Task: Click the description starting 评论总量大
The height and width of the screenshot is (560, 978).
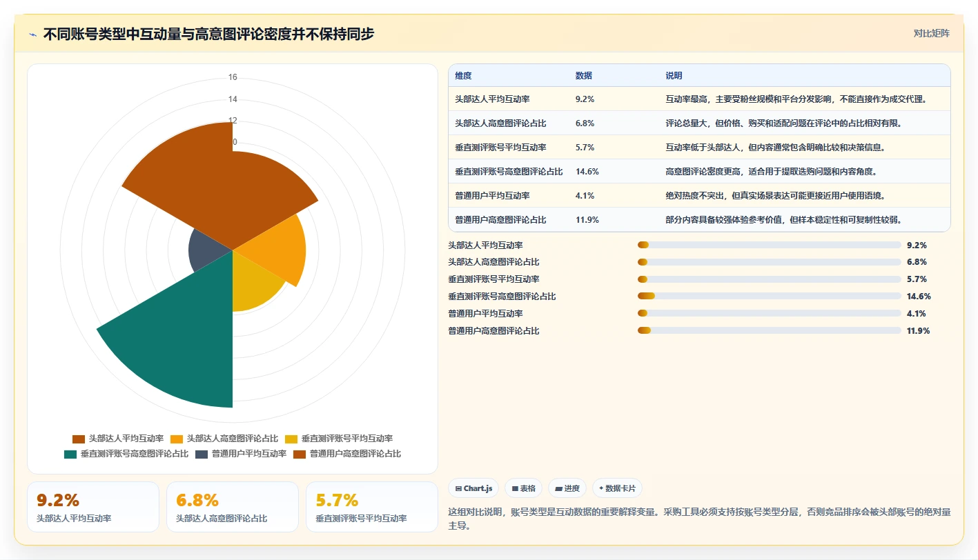Action: pos(784,123)
